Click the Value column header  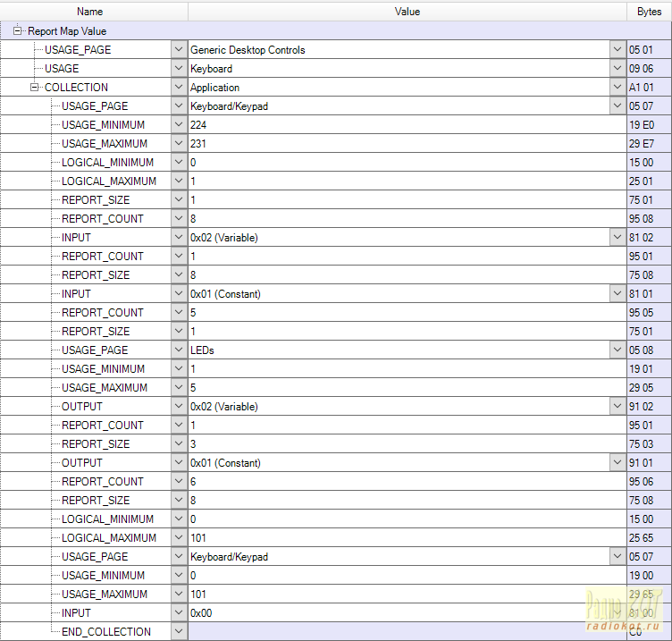(407, 12)
